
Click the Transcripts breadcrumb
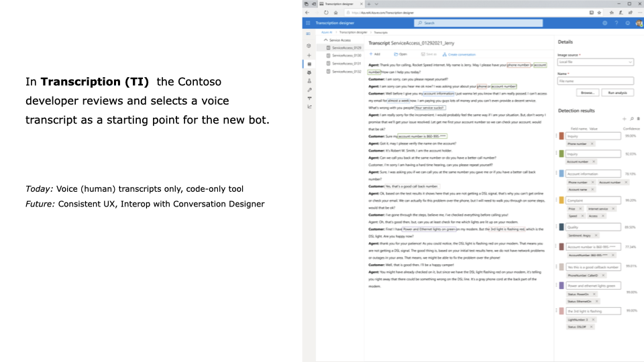[x=381, y=32]
